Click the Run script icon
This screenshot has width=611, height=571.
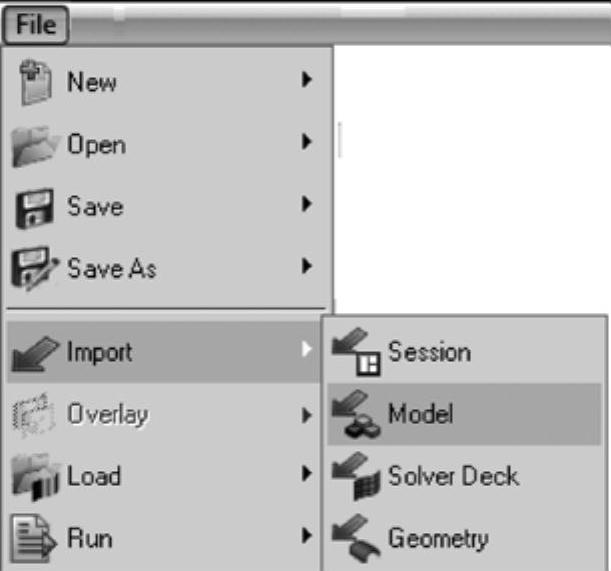click(x=33, y=539)
